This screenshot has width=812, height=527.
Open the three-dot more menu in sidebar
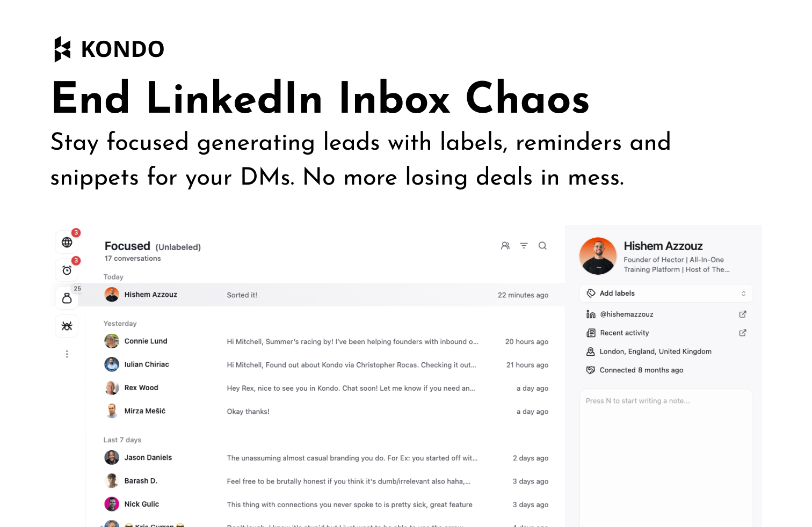67,354
